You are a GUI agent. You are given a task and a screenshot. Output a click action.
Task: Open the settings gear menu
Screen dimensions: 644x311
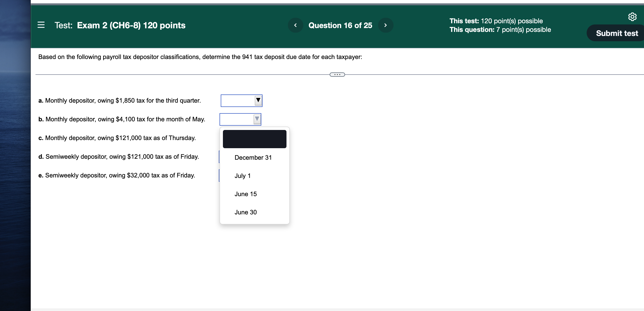click(x=633, y=17)
